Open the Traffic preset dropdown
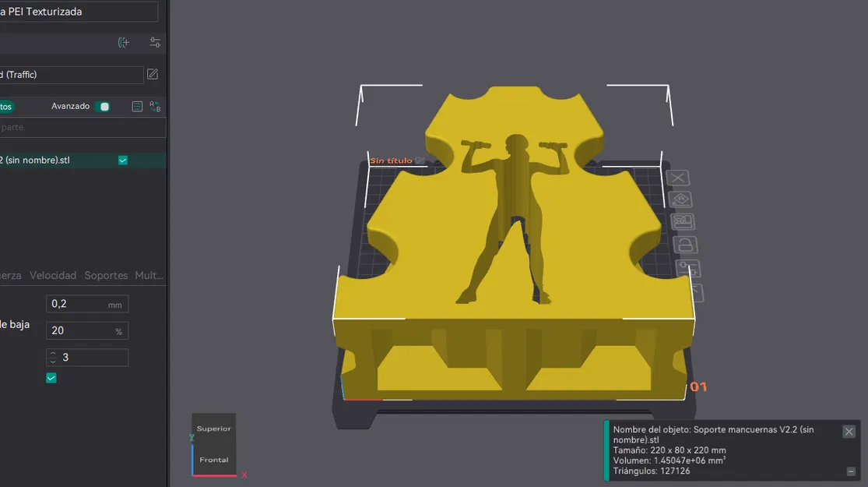 (x=72, y=75)
